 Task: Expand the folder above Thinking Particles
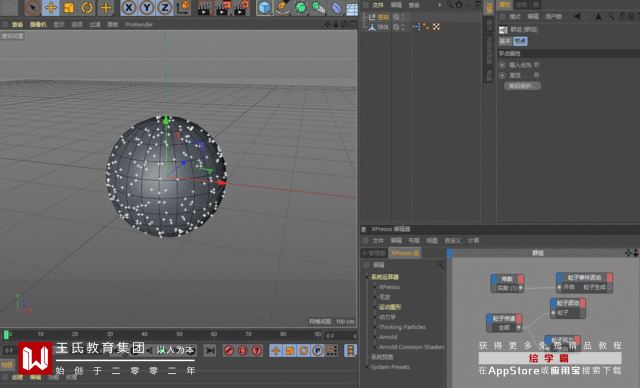375,317
